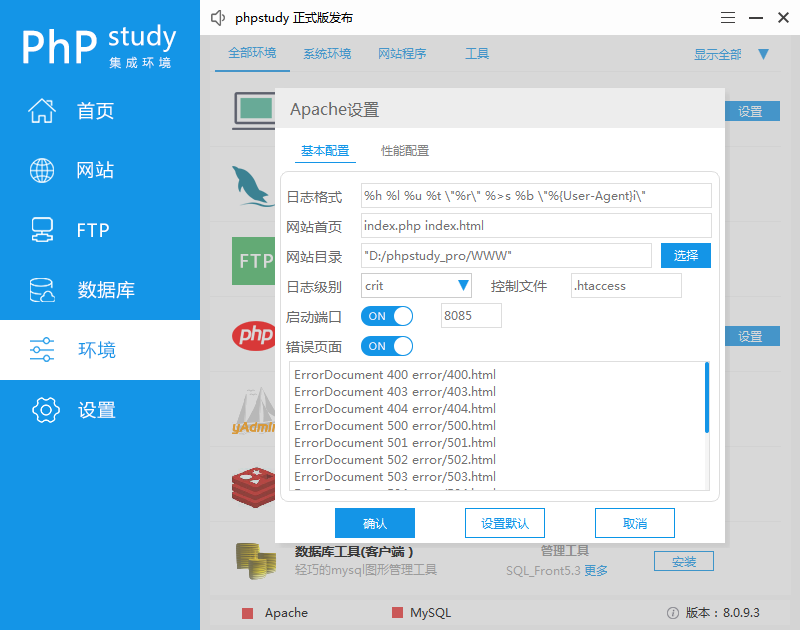This screenshot has height=630, width=800.
Task: Click the 显示全部 label
Action: point(717,54)
